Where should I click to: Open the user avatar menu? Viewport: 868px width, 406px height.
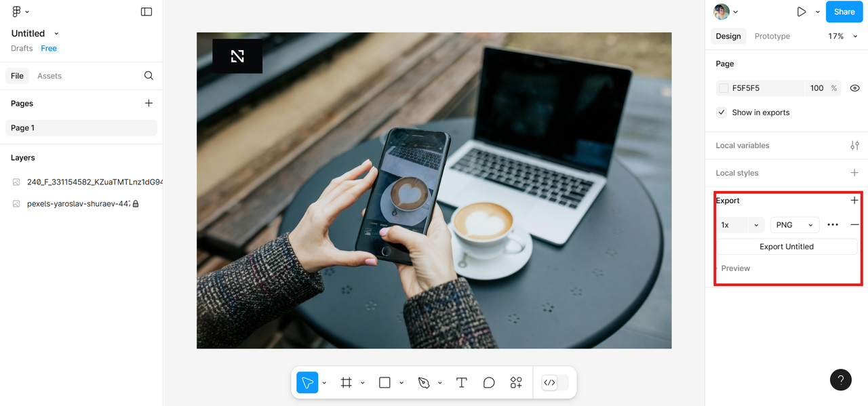[x=722, y=12]
